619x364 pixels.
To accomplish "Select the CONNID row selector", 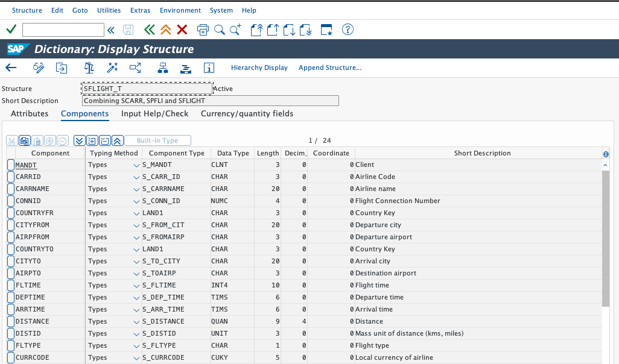I will [x=11, y=201].
